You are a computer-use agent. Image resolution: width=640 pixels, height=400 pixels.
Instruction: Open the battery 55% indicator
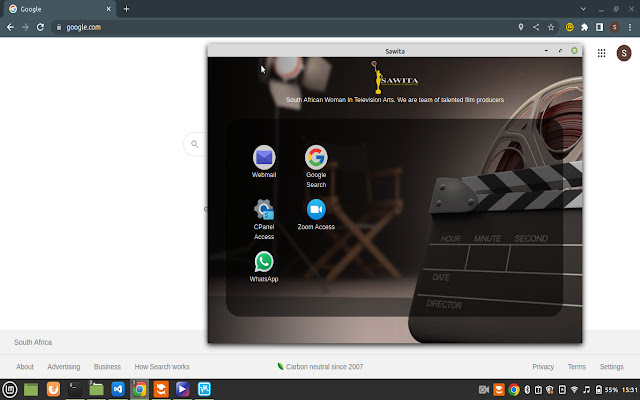(x=607, y=390)
